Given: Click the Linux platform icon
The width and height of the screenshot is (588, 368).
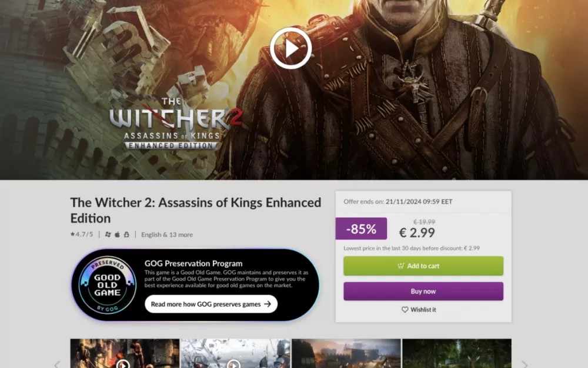Looking at the screenshot, I should pos(126,234).
